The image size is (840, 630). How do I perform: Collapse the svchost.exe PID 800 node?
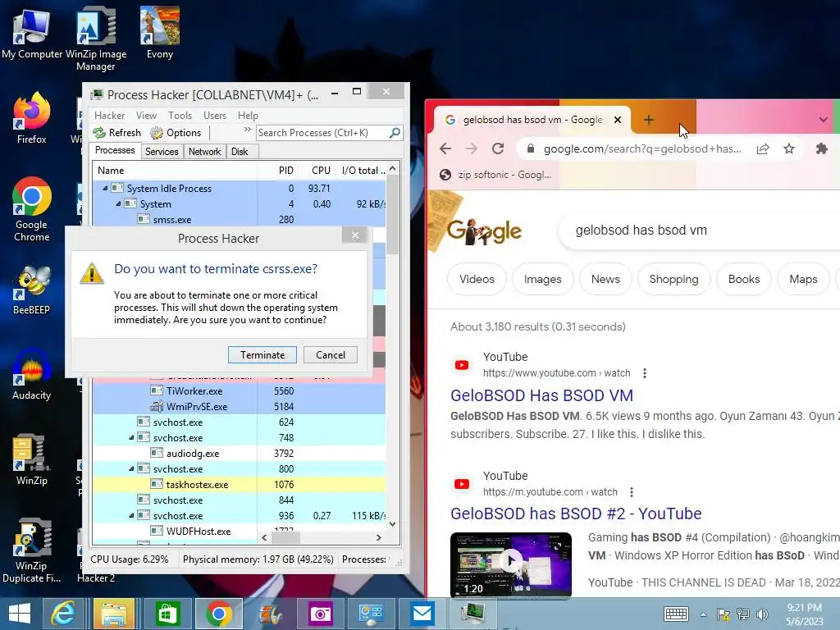point(131,468)
